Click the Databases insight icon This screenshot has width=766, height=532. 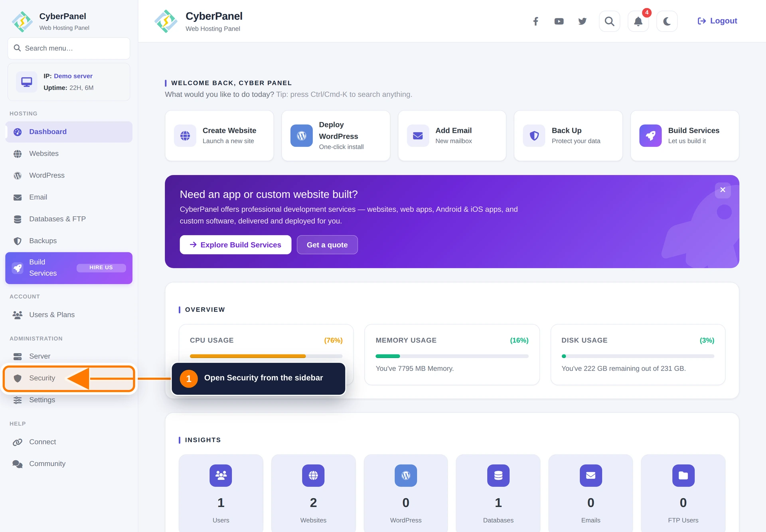tap(498, 475)
